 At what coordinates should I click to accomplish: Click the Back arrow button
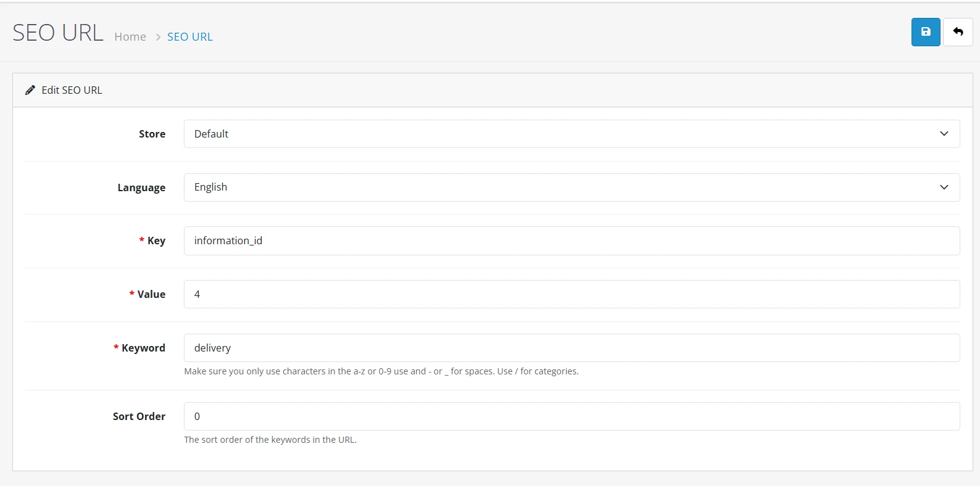point(958,32)
